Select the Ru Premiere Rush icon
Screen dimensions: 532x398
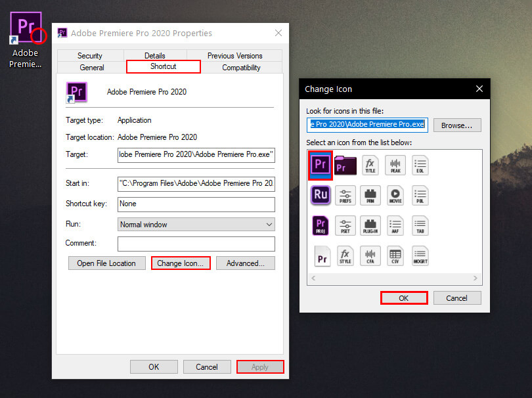[x=321, y=195]
